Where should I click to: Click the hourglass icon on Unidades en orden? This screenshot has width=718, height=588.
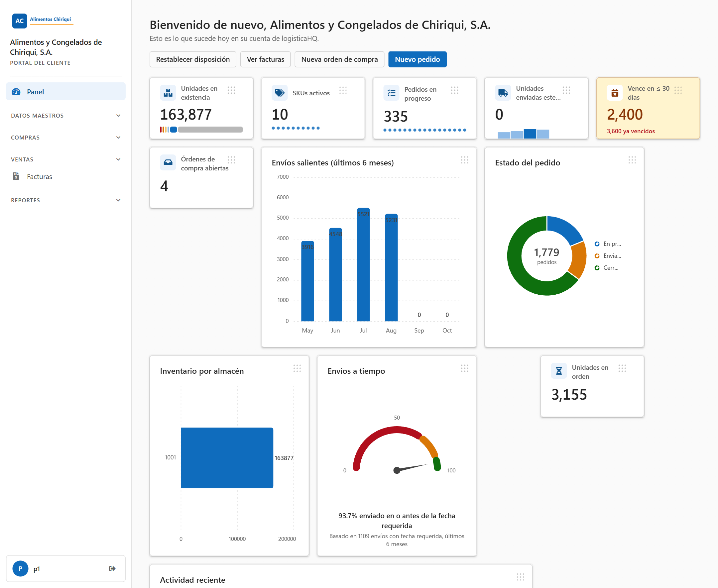[x=559, y=371]
